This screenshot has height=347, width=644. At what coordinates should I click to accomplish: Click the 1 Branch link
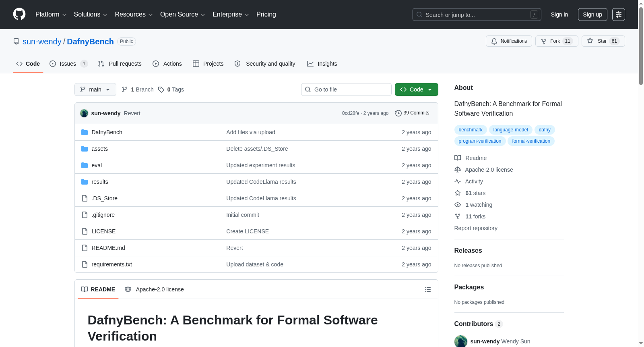click(138, 89)
